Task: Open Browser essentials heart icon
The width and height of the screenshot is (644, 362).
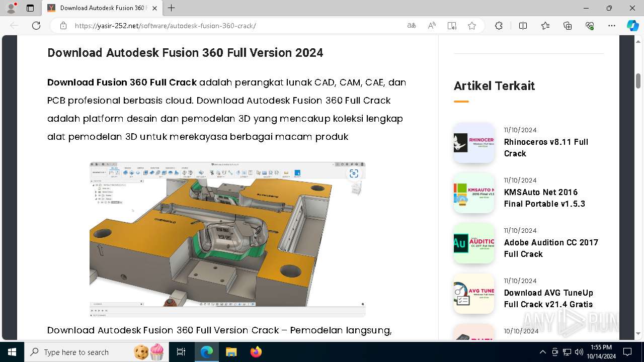Action: [590, 26]
